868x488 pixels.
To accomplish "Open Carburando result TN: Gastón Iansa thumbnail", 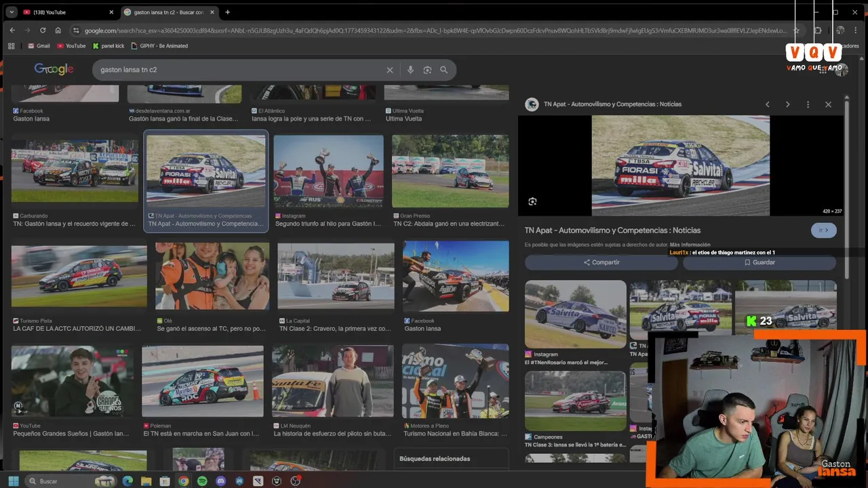I will (75, 171).
